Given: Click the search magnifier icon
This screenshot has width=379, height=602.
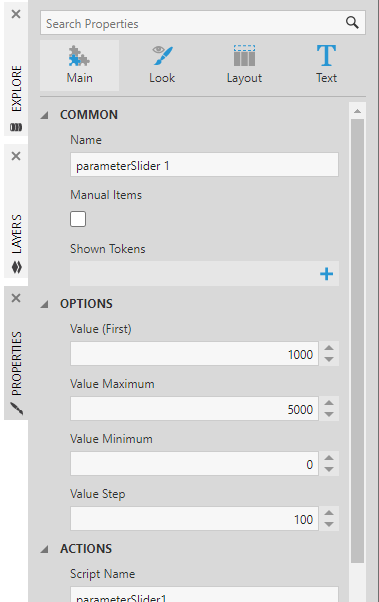Looking at the screenshot, I should tap(352, 23).
